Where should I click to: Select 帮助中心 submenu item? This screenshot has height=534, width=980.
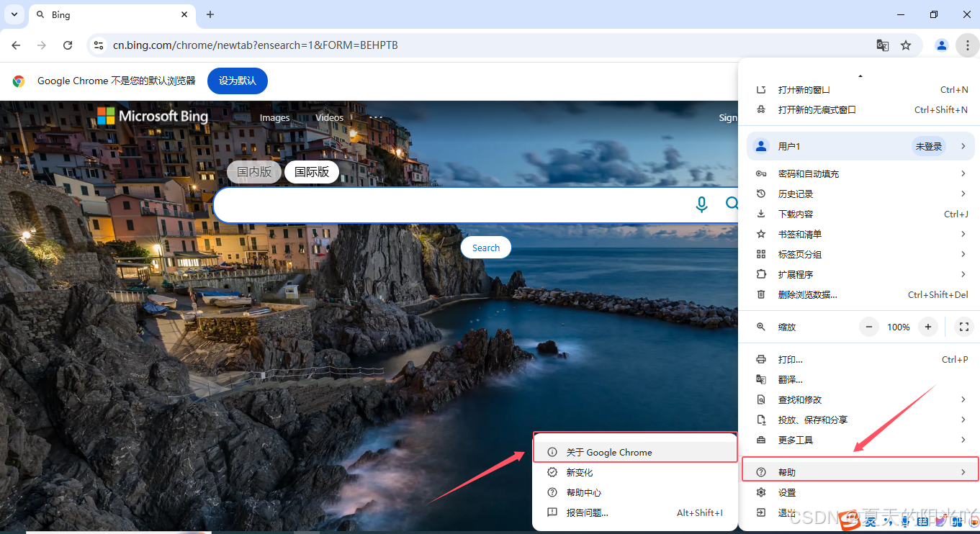(634, 492)
